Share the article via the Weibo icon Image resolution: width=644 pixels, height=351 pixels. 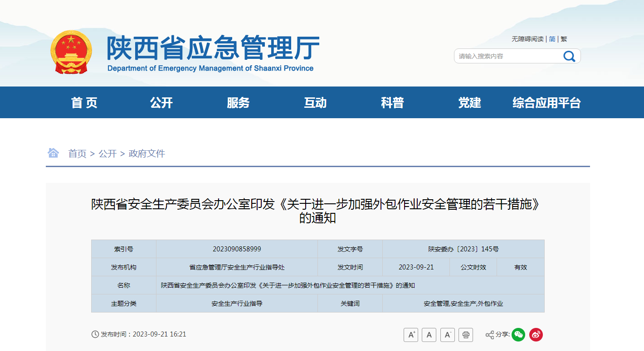pyautogui.click(x=536, y=335)
